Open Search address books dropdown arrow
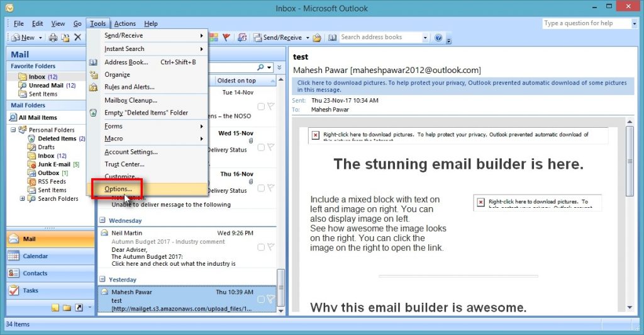Image resolution: width=644 pixels, height=335 pixels. pyautogui.click(x=425, y=38)
